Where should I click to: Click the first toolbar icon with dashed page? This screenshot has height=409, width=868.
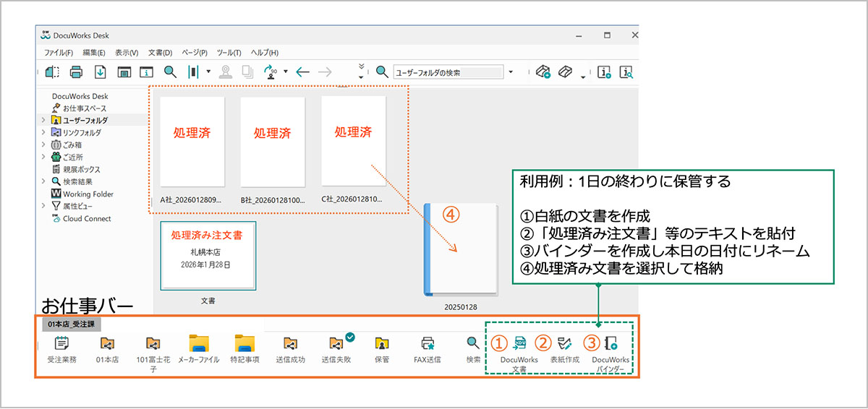click(x=52, y=72)
